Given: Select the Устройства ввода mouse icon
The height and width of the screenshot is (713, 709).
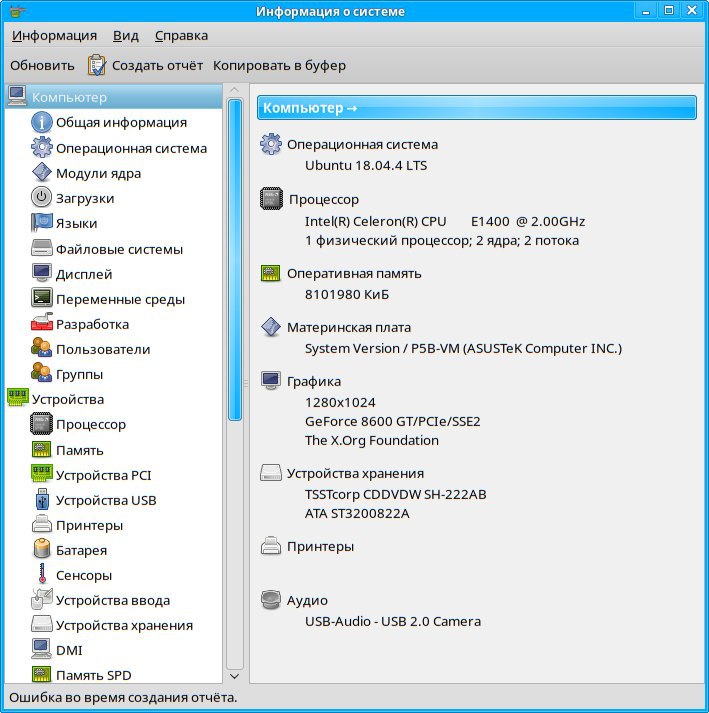Looking at the screenshot, I should tap(41, 599).
